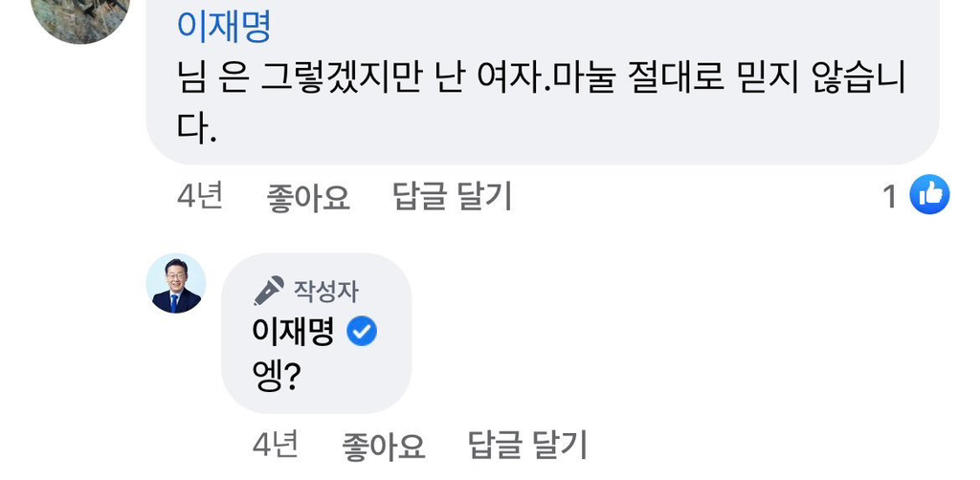Click the first line of the top comment text

[541, 77]
